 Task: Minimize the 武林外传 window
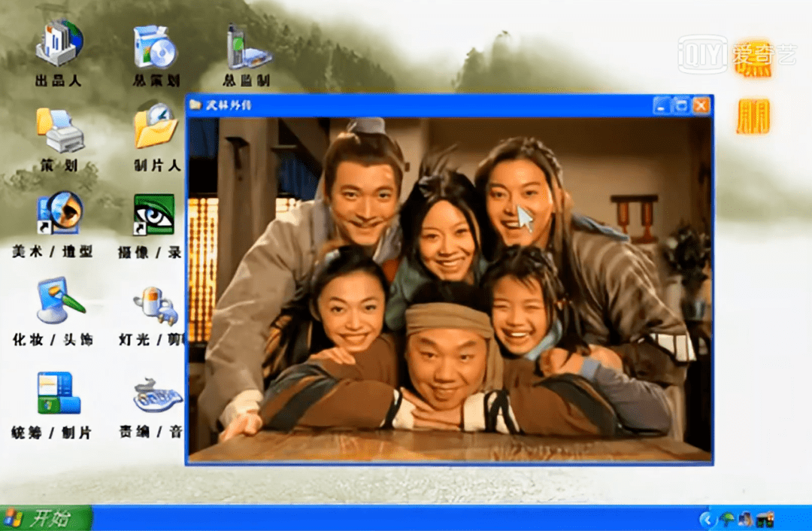coord(661,105)
